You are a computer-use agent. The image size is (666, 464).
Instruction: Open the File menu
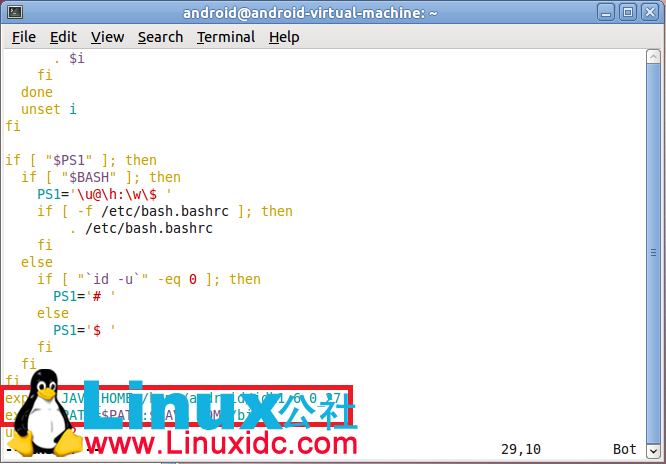(23, 37)
